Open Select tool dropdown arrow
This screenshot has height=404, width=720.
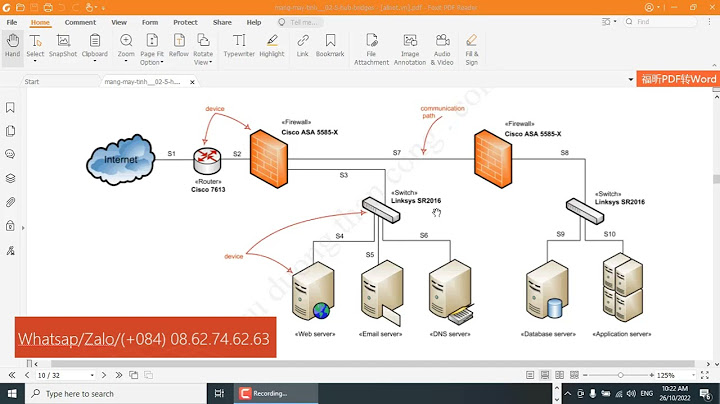click(35, 61)
